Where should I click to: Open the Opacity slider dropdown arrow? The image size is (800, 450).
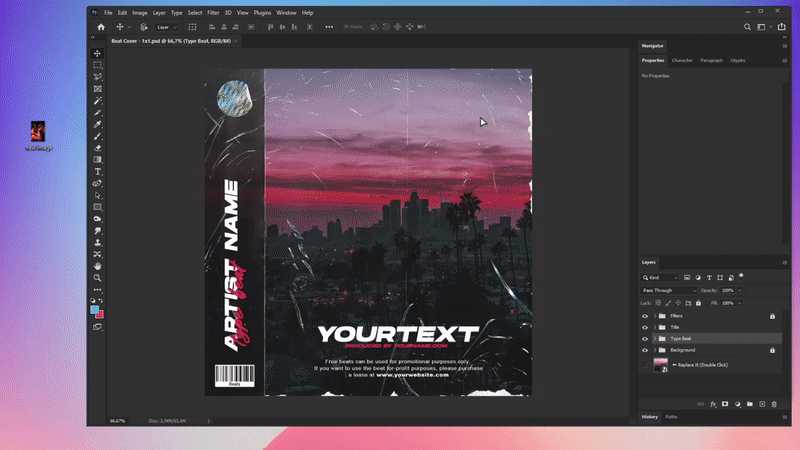739,290
